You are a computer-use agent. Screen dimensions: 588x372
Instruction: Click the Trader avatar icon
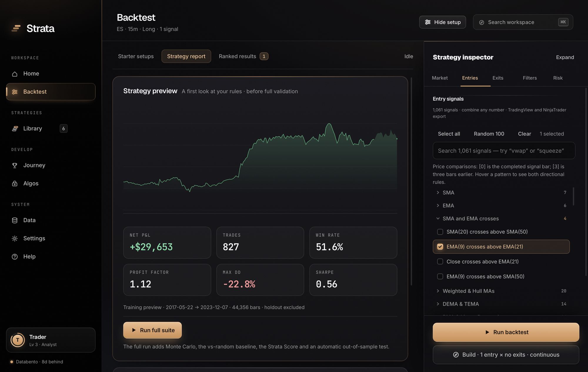pos(18,340)
